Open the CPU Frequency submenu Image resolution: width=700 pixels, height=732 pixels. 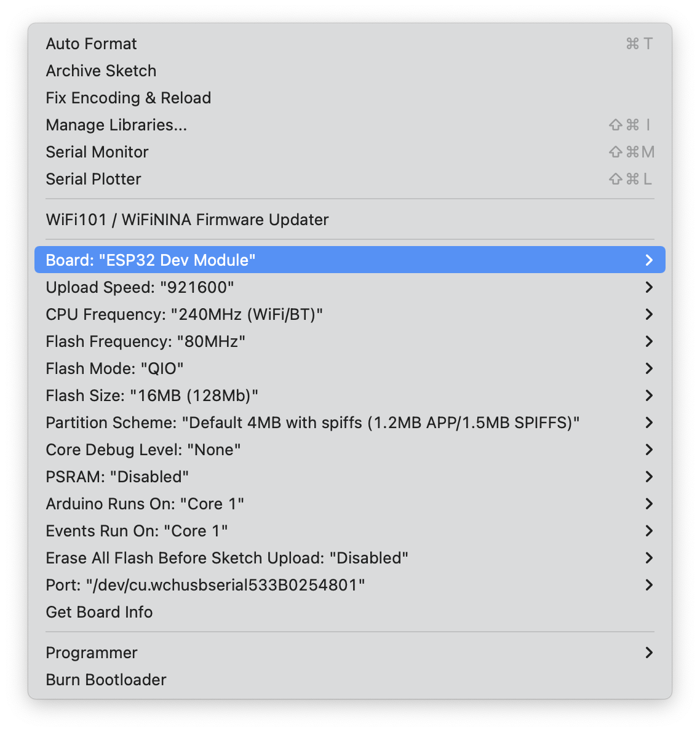tap(185, 314)
